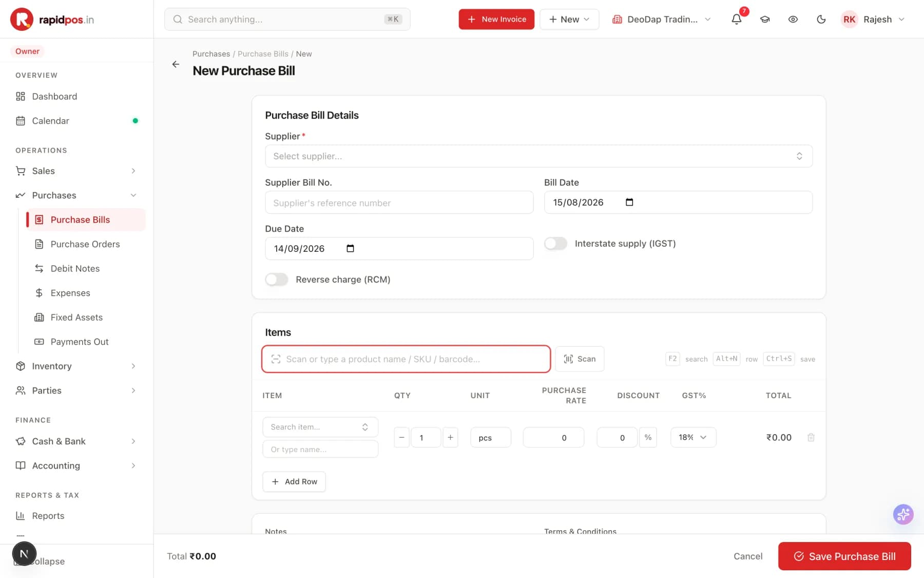Click the Bill Date field 15/08/2026

pos(678,202)
